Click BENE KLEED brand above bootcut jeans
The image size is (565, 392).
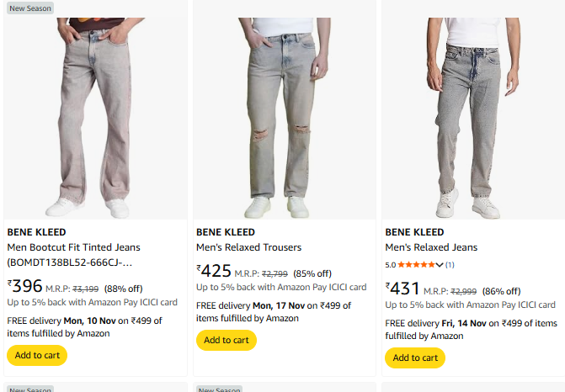coord(36,232)
